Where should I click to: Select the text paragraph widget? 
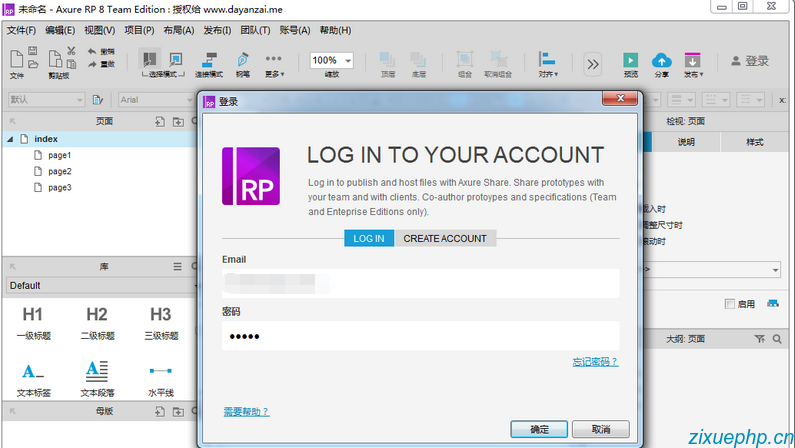(x=97, y=379)
